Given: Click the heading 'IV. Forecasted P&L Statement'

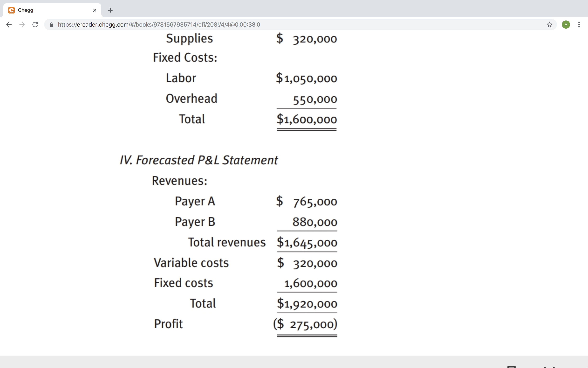Looking at the screenshot, I should (x=199, y=160).
